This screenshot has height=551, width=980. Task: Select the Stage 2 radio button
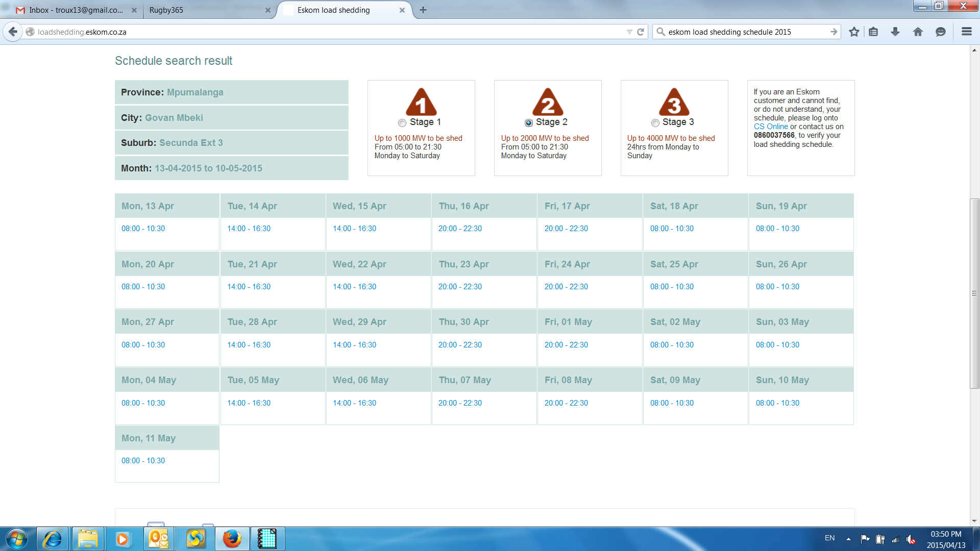[529, 122]
